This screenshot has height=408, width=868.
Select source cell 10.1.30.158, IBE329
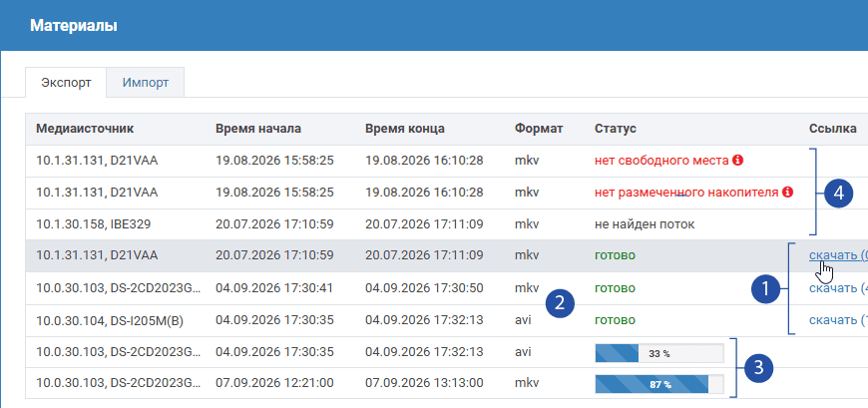point(94,224)
